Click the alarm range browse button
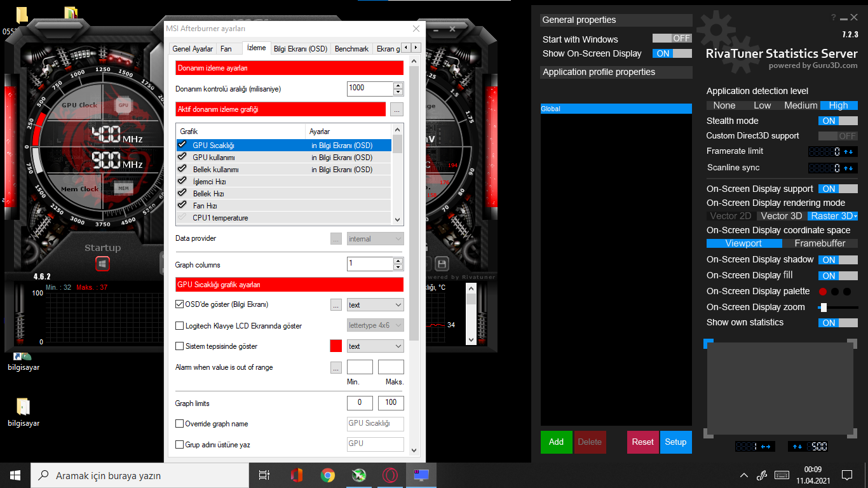Screen dimensions: 868x488 [x=336, y=367]
